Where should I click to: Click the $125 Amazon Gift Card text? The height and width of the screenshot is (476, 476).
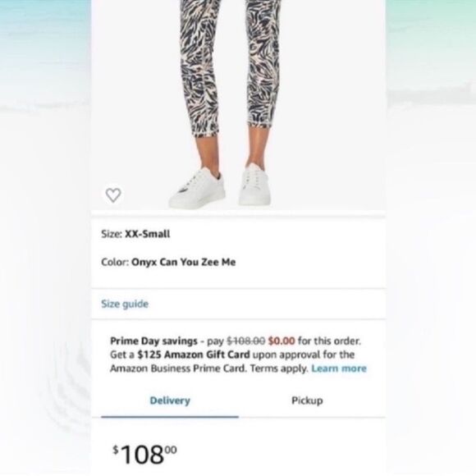tap(194, 355)
